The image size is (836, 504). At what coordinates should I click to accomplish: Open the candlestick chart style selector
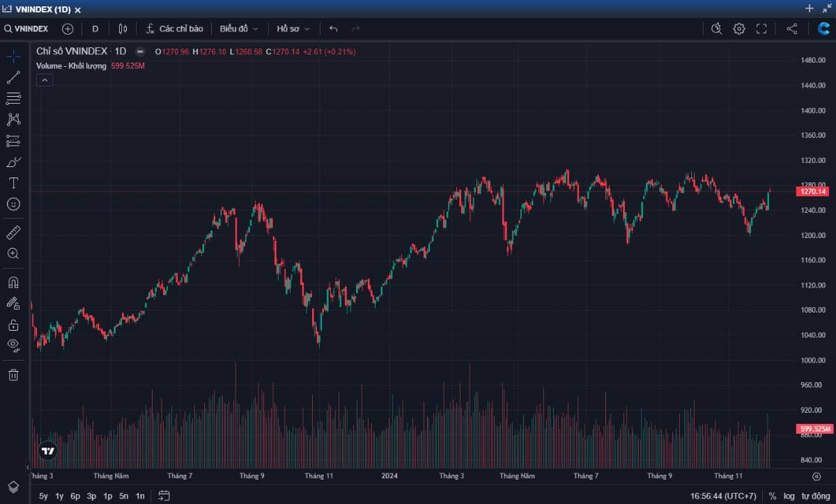(x=123, y=29)
